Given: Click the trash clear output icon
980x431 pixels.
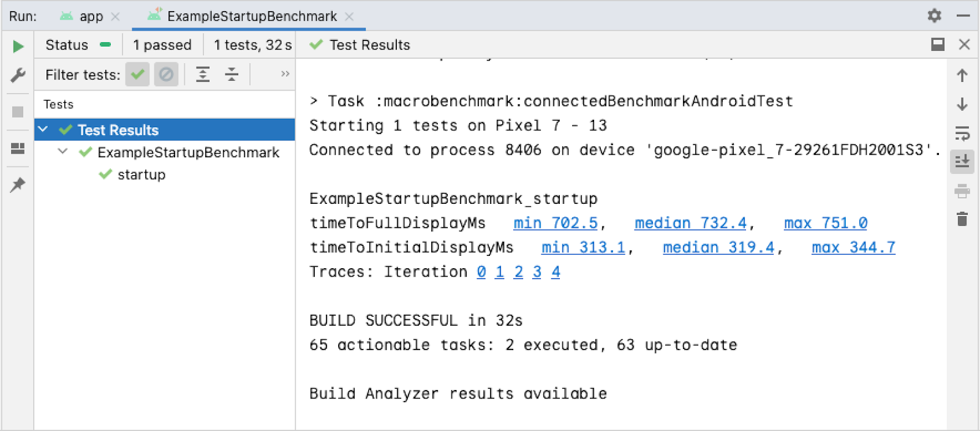Looking at the screenshot, I should point(962,219).
